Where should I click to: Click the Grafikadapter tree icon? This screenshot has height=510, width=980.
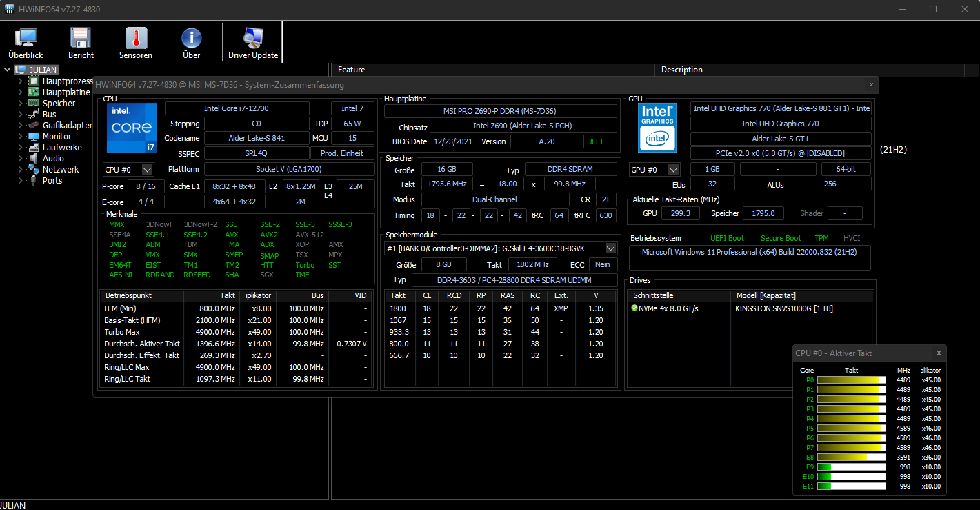(33, 125)
